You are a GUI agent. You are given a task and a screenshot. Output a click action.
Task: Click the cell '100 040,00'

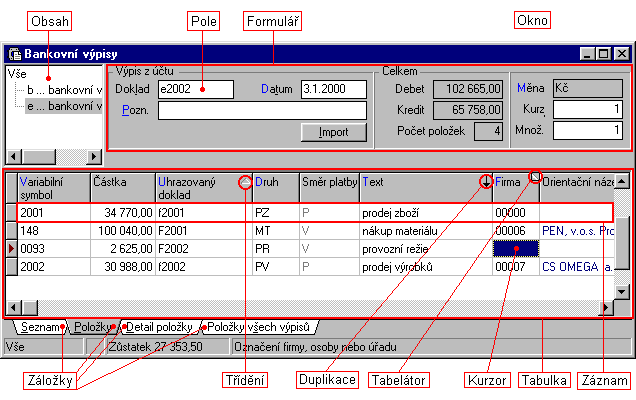123,231
